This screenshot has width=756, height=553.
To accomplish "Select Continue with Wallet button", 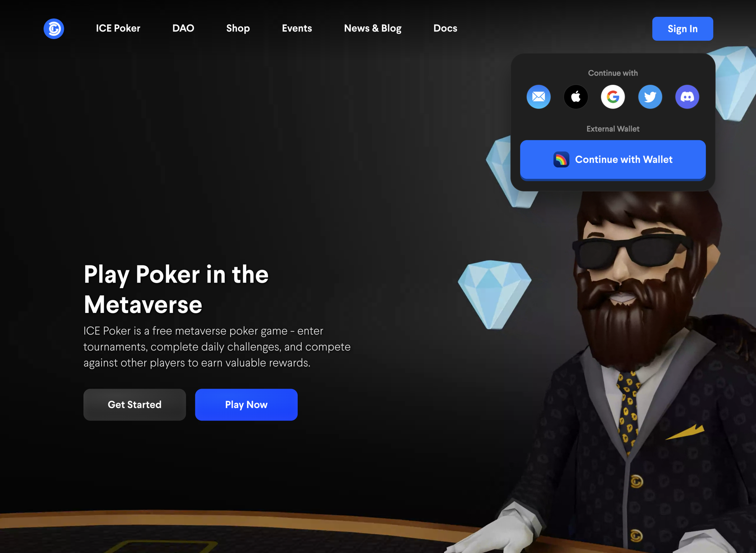I will [613, 160].
